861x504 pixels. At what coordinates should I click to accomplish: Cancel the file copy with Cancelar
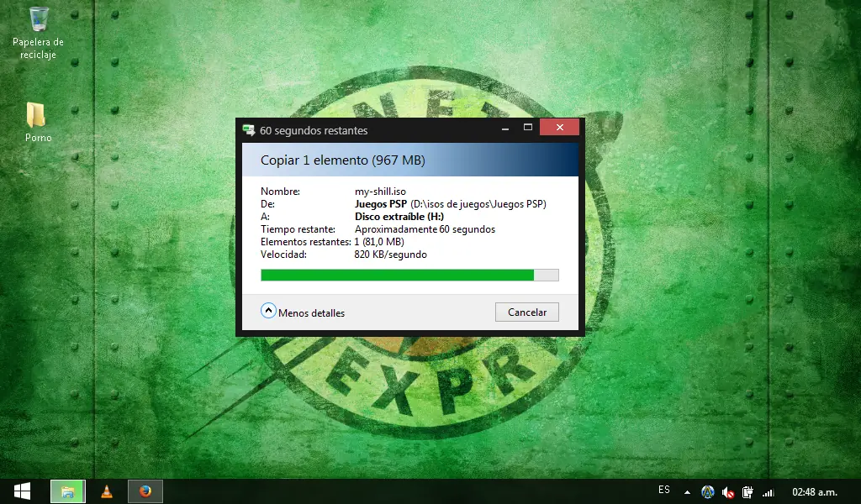(x=526, y=312)
